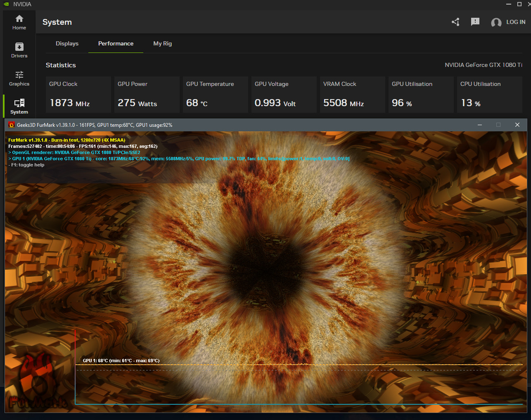Screen dimensions: 531x420
Task: Select the GPU Temperature 68 °C card
Action: [x=216, y=95]
